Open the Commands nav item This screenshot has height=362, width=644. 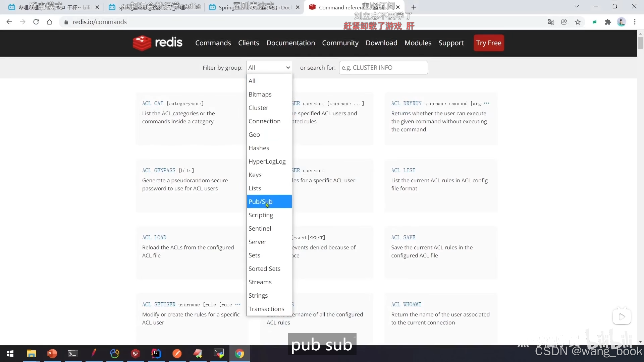pos(213,43)
